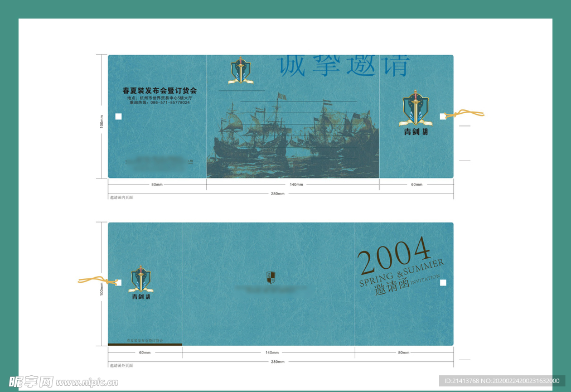Select the large shield logo above 青剑湖 on the inner page
The width and height of the screenshot is (571, 392).
pyautogui.click(x=415, y=108)
